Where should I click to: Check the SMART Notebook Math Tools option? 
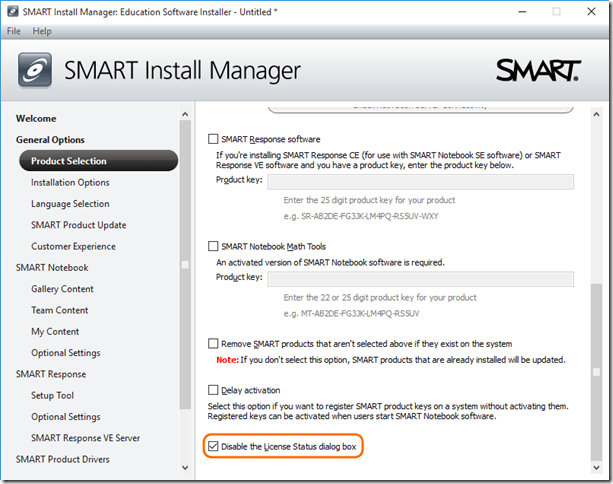pyautogui.click(x=212, y=246)
